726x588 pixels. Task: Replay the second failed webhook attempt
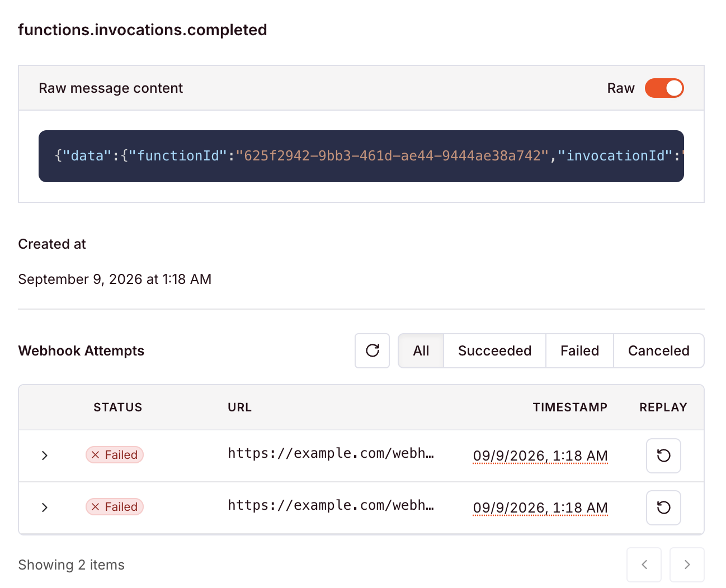tap(664, 508)
